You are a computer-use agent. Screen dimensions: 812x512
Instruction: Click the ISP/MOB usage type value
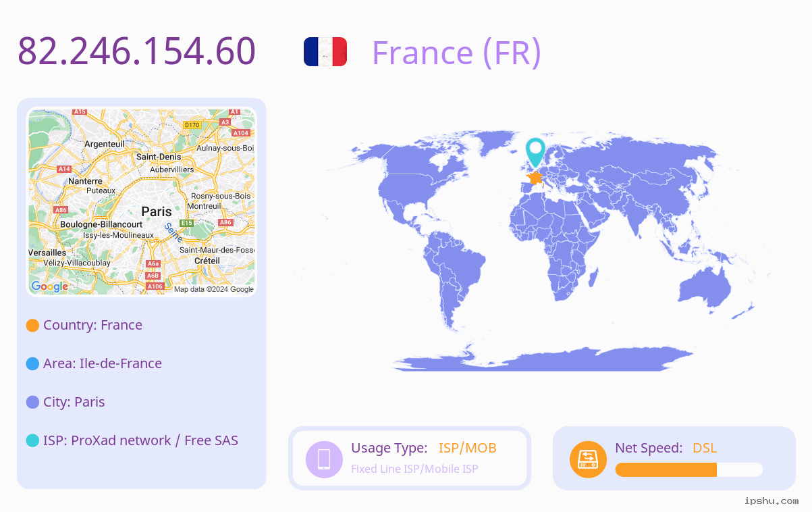[x=468, y=448]
